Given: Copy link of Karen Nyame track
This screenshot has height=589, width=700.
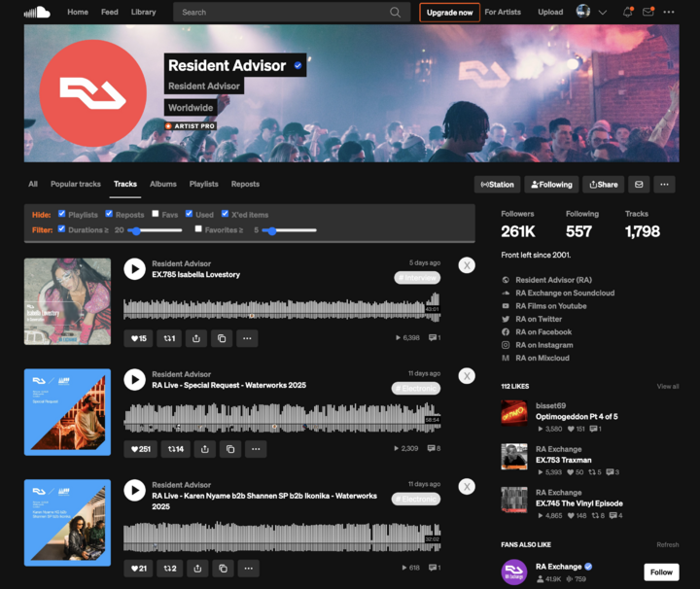Looking at the screenshot, I should point(224,569).
